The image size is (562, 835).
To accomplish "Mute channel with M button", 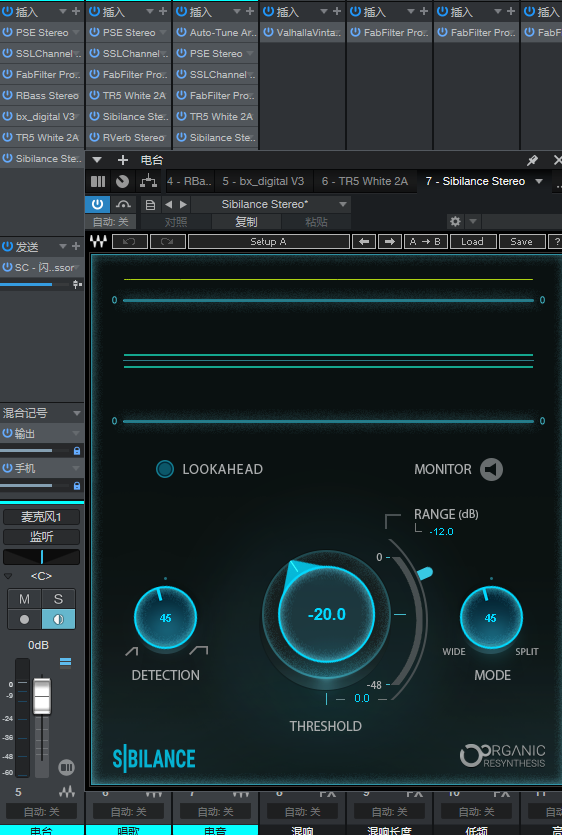I will coord(25,599).
